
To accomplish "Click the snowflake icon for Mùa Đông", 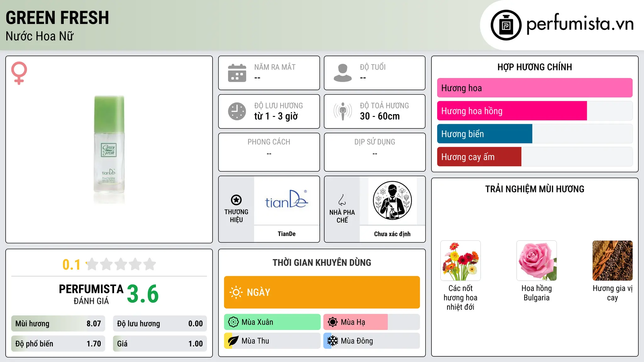I will click(333, 341).
